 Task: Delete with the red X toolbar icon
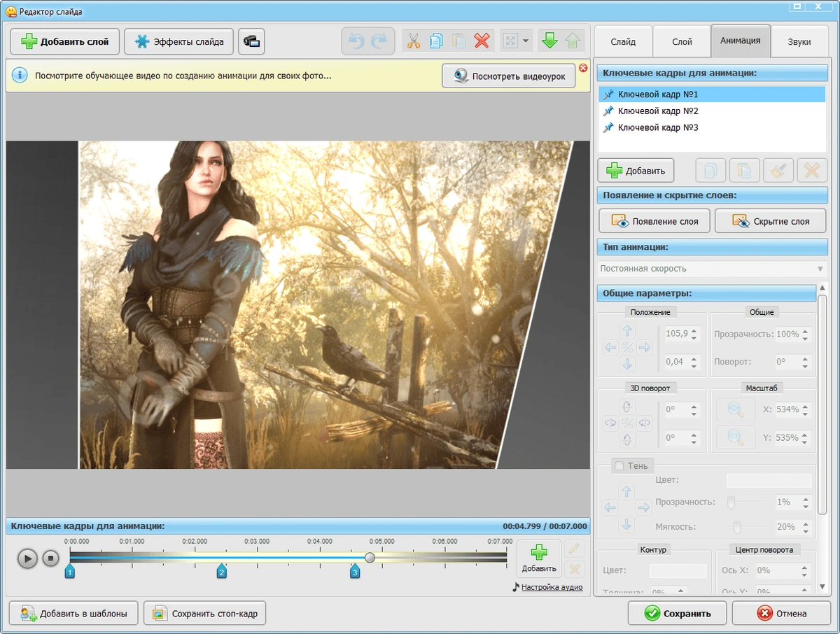coord(482,41)
